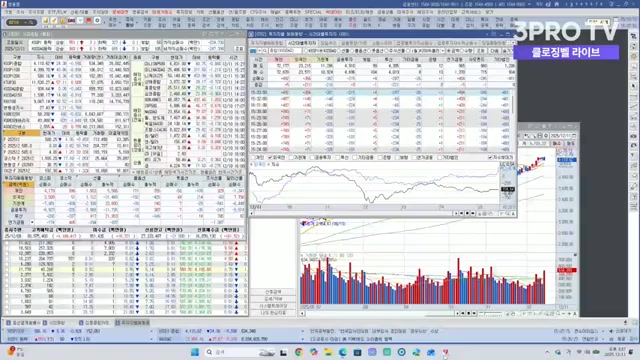The image size is (640, 360).
Task: Tick the 금융투자 checkbox under the investor table
Action: [x=313, y=157]
